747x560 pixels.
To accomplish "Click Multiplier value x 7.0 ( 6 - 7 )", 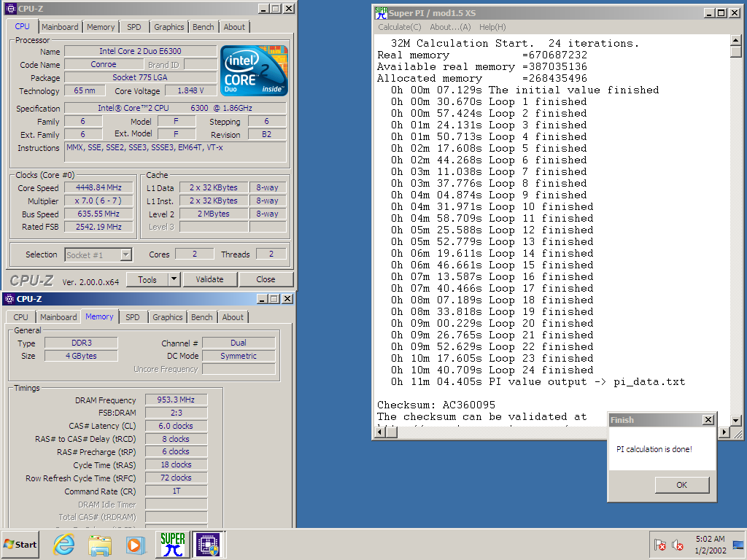I will [98, 201].
